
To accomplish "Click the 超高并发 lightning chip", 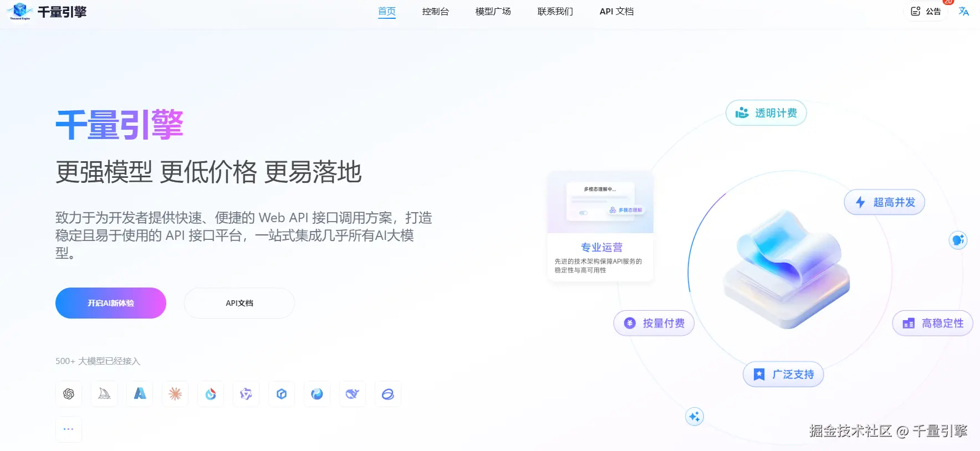I will pos(885,202).
